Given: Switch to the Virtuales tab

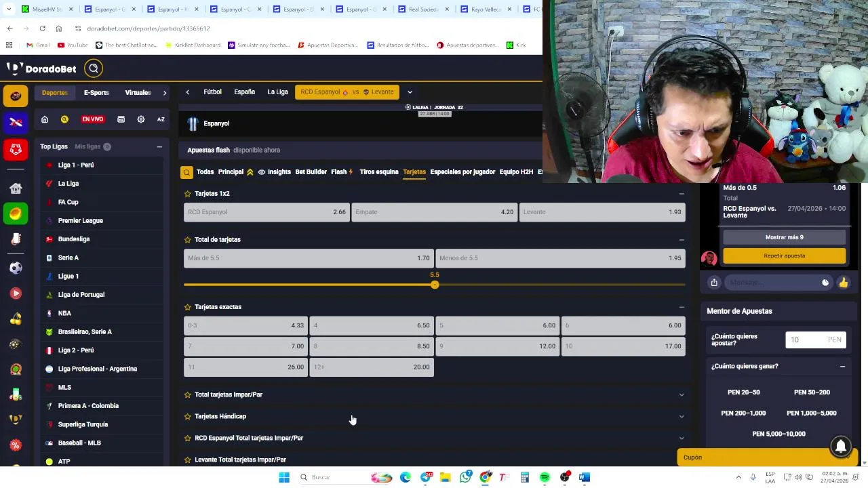Looking at the screenshot, I should (138, 93).
